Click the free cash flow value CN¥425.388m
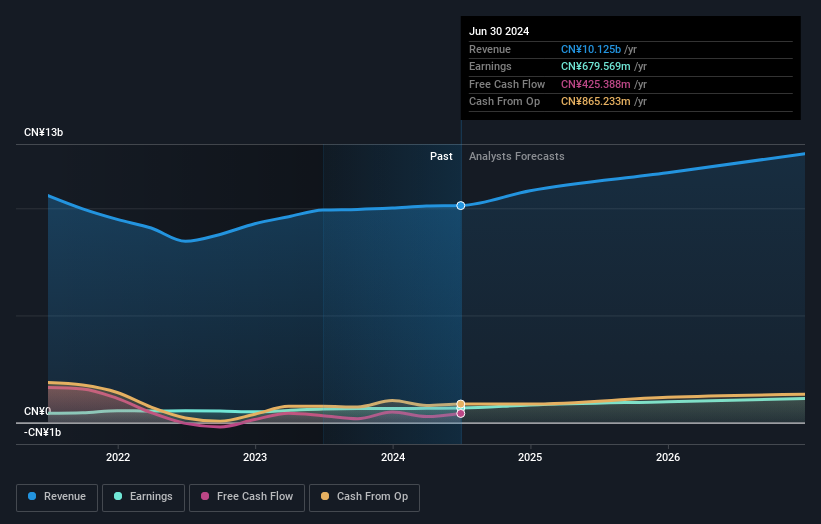 click(595, 84)
